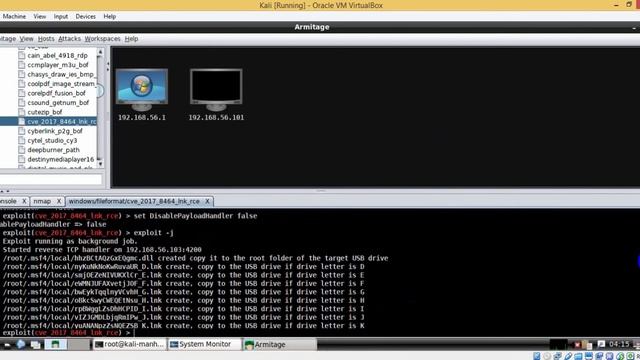Select highlighted cve_2017_8464_lnk_rce module
Viewport: 640px width, 360px height.
[62, 121]
